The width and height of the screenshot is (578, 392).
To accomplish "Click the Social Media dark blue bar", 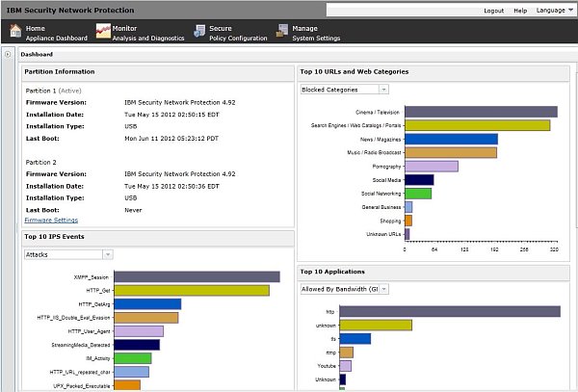I will coord(419,180).
